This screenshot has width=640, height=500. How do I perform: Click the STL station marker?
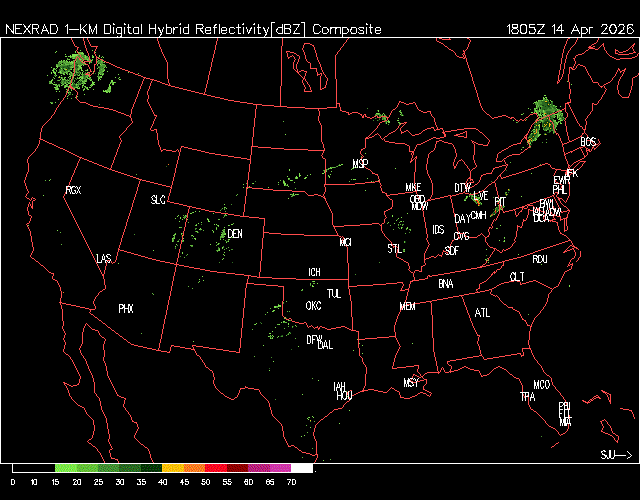click(394, 247)
